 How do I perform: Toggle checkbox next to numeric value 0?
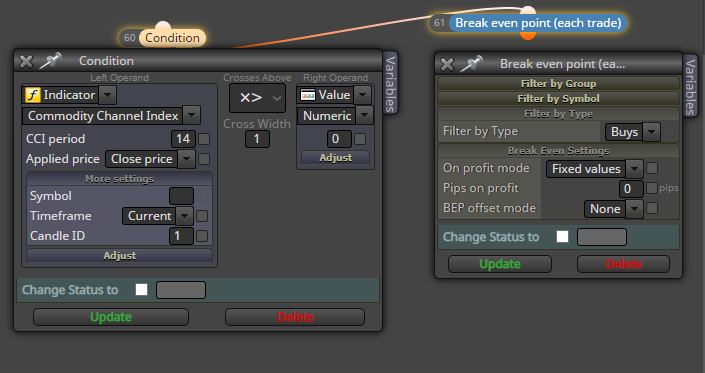[x=360, y=139]
